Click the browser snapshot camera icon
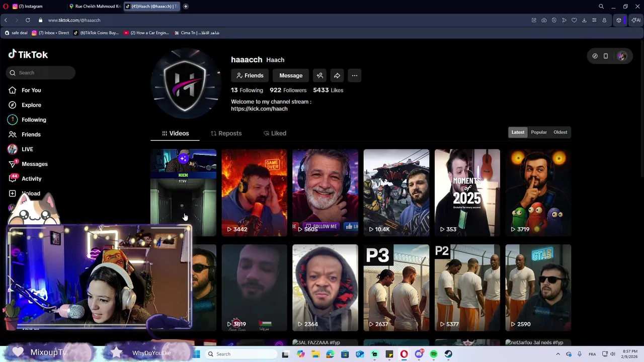This screenshot has width=644, height=362. pos(544,20)
